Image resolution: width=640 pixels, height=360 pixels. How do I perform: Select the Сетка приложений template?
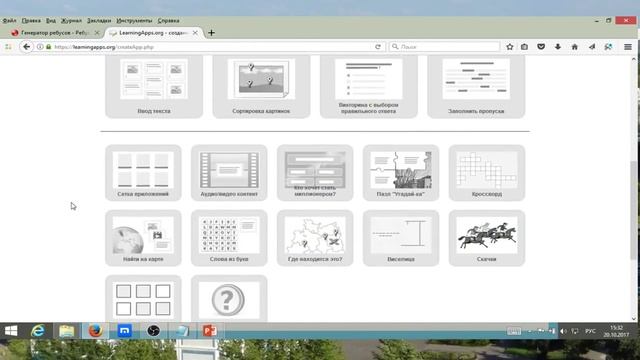[143, 173]
